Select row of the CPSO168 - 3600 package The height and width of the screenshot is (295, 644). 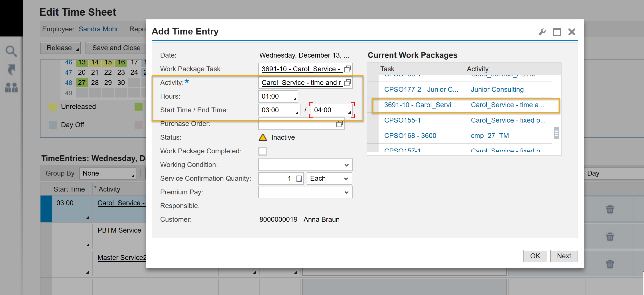[x=373, y=136]
